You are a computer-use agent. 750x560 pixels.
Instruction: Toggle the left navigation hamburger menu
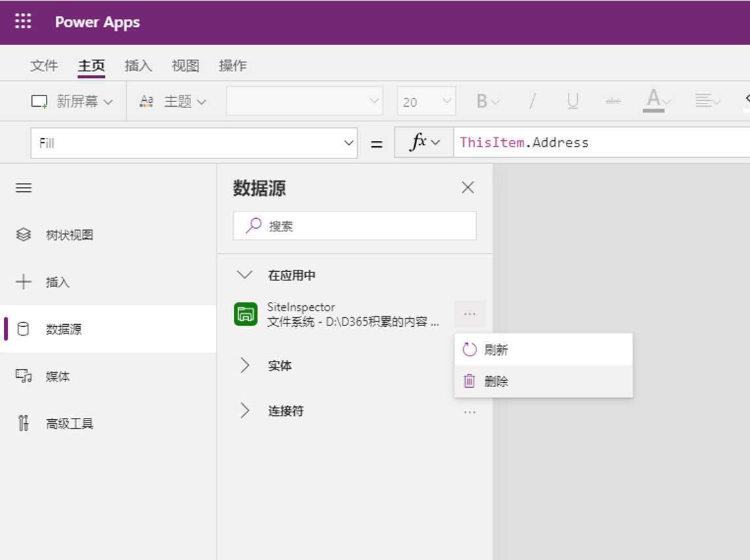tap(24, 187)
